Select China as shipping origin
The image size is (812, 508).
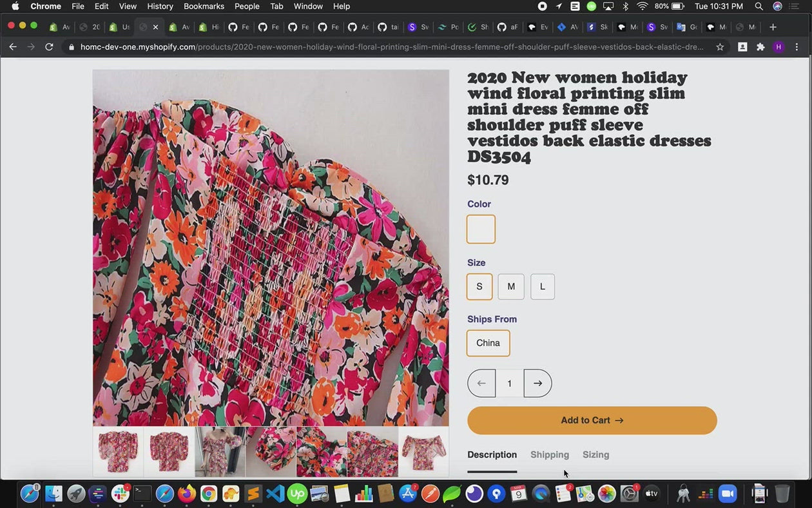pos(488,343)
